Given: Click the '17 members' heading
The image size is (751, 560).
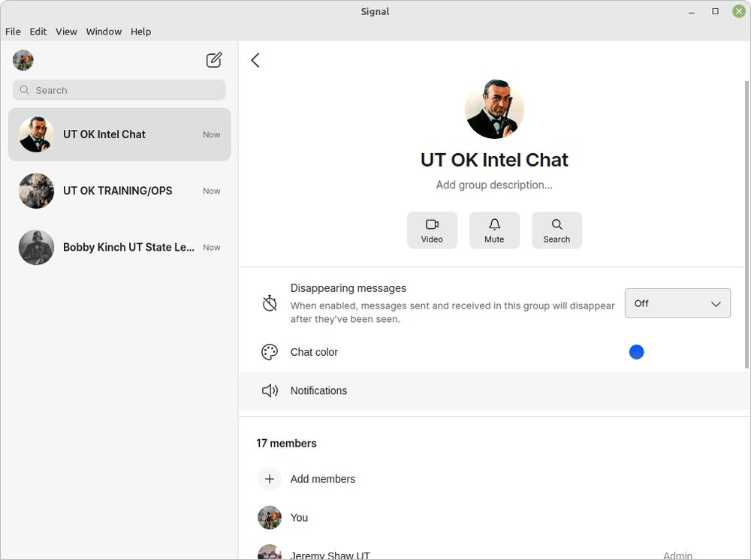Looking at the screenshot, I should [x=286, y=443].
